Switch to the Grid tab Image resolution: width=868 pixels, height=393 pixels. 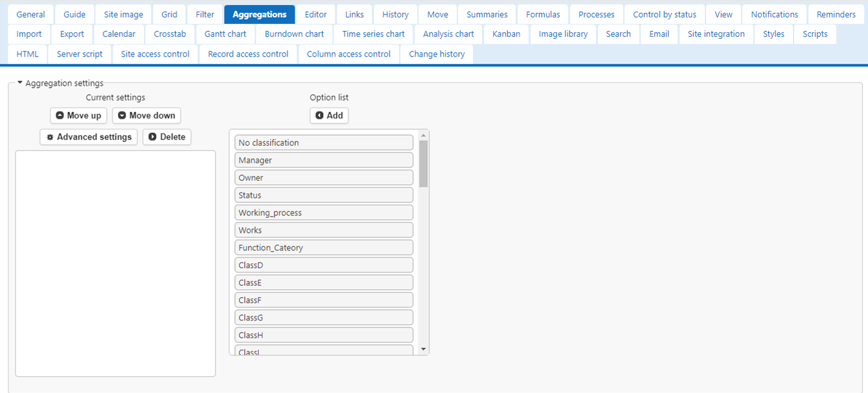170,14
